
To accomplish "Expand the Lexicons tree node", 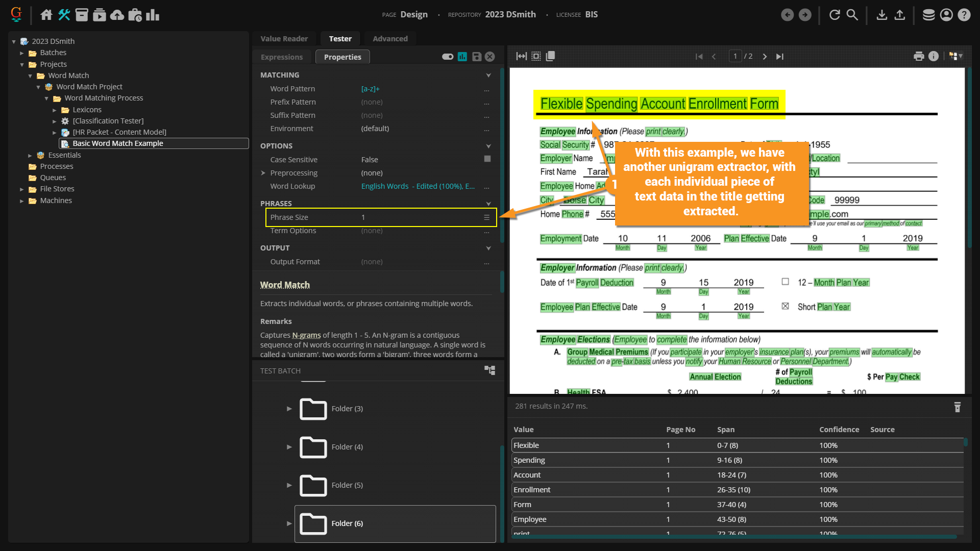I will coord(55,110).
